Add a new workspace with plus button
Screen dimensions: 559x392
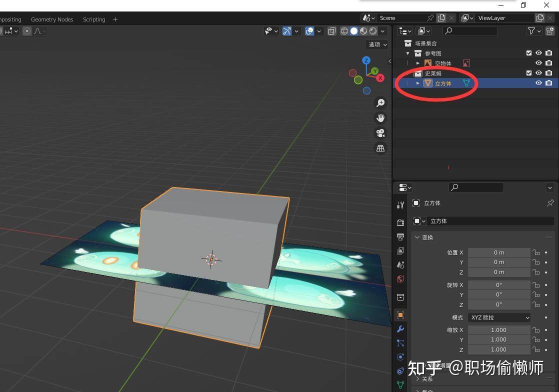(115, 19)
